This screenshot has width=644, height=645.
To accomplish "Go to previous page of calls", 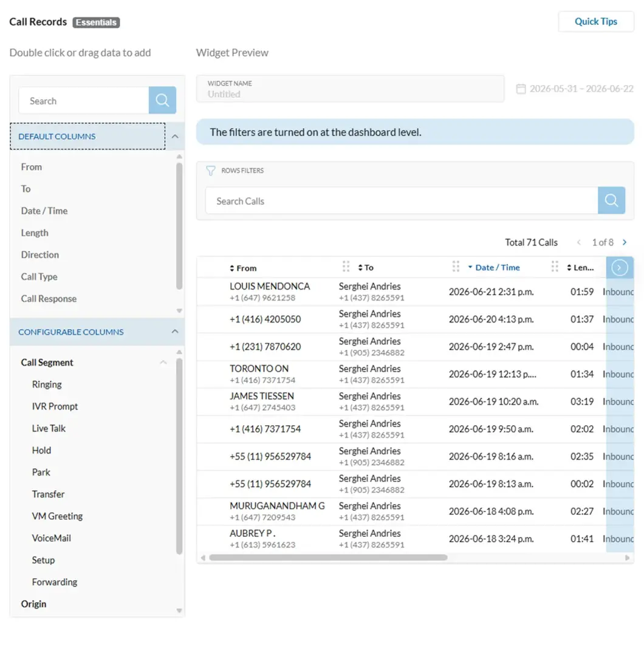I will coord(578,242).
